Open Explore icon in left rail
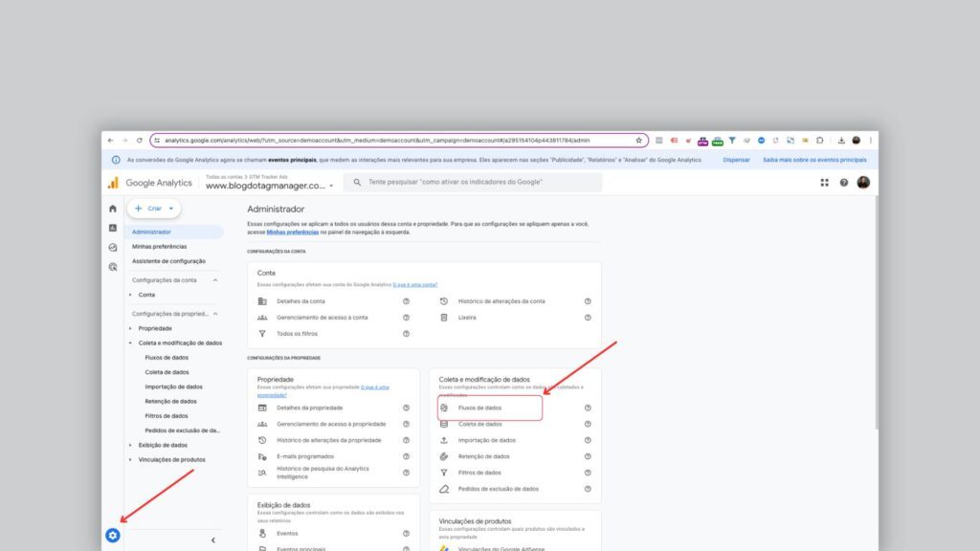The image size is (980, 551). pyautogui.click(x=113, y=248)
